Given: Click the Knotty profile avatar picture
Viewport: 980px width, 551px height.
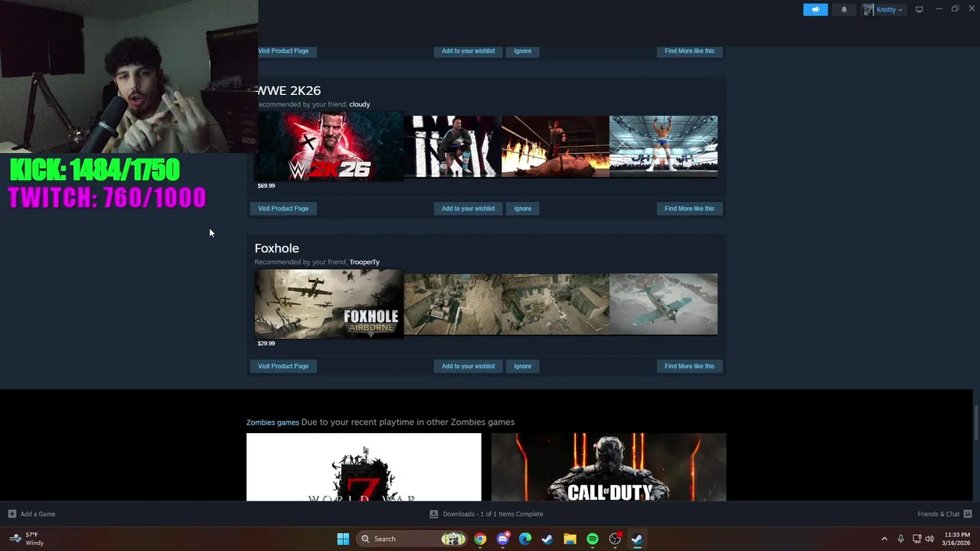Looking at the screenshot, I should pos(868,9).
